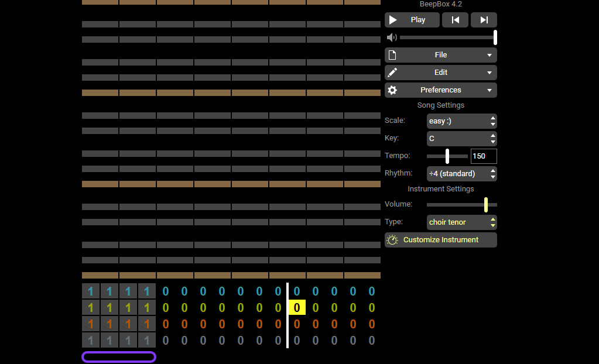Jump to previous bar button
Viewport: 599px width, 364px height.
(455, 20)
